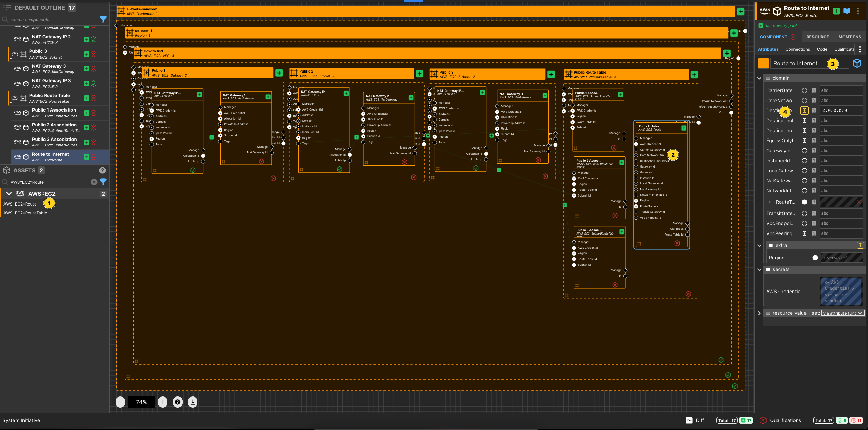Click green plus on si-tools-sandbox frame
This screenshot has height=430, width=868.
pos(741,11)
